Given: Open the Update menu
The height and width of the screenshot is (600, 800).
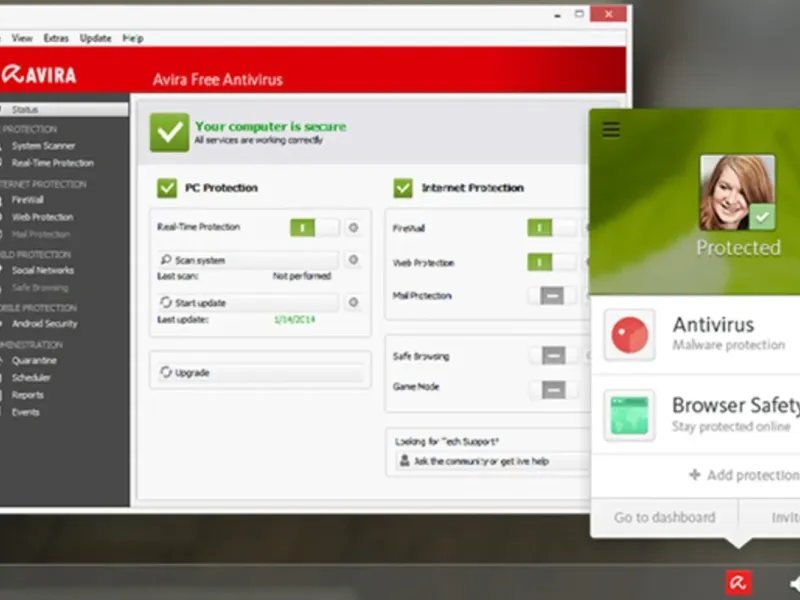Looking at the screenshot, I should pos(95,38).
